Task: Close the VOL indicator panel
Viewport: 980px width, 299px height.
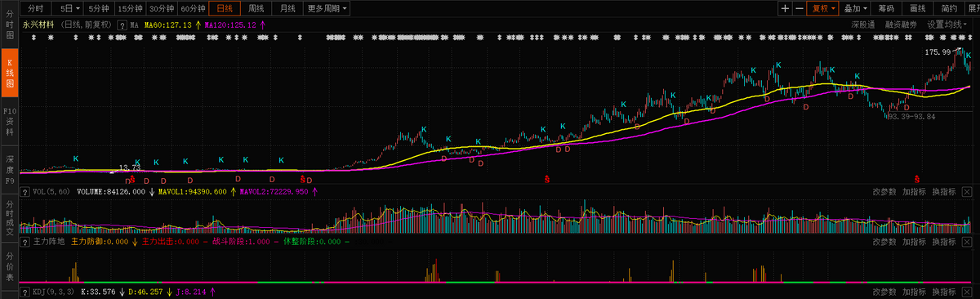Action: point(967,192)
